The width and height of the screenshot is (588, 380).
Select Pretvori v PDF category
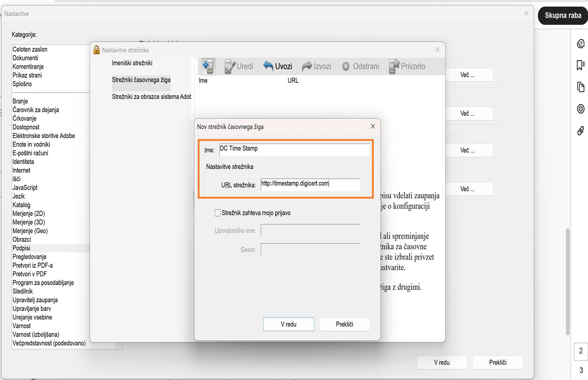(x=30, y=274)
